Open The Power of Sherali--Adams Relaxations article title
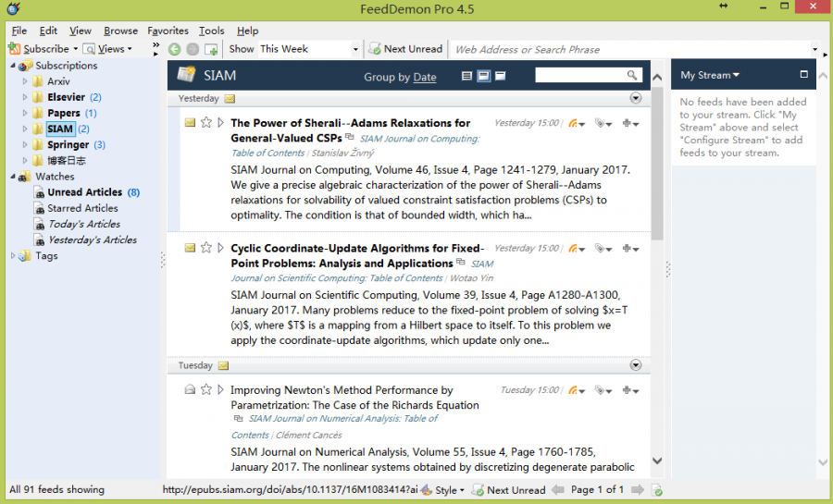The width and height of the screenshot is (833, 504). pos(351,130)
